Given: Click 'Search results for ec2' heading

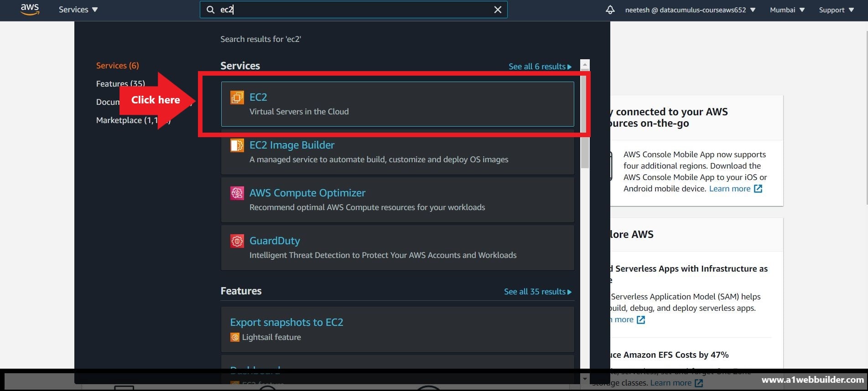Looking at the screenshot, I should click(x=261, y=39).
